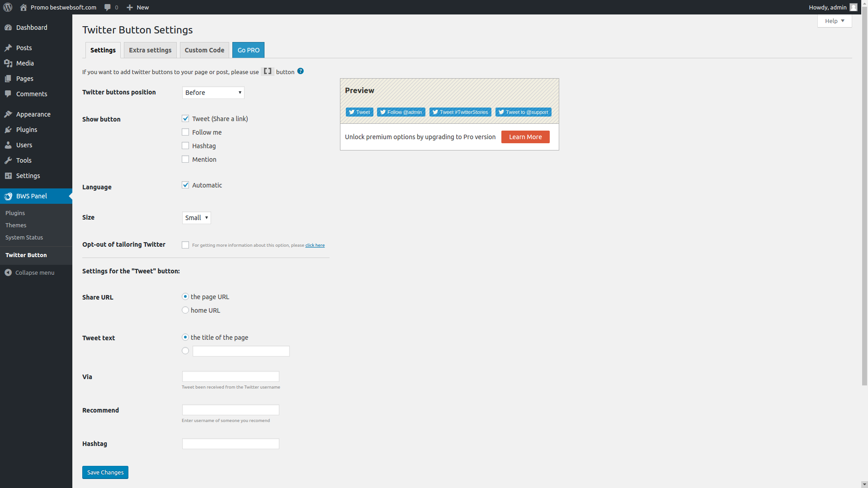The image size is (868, 488).
Task: Click the Posts pin icon
Action: coord(8,48)
